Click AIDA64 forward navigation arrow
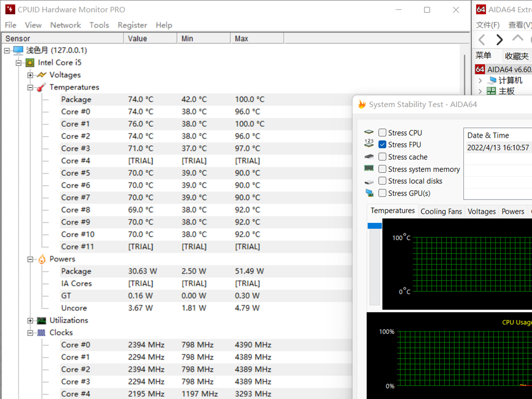Image resolution: width=532 pixels, height=399 pixels. pos(499,40)
